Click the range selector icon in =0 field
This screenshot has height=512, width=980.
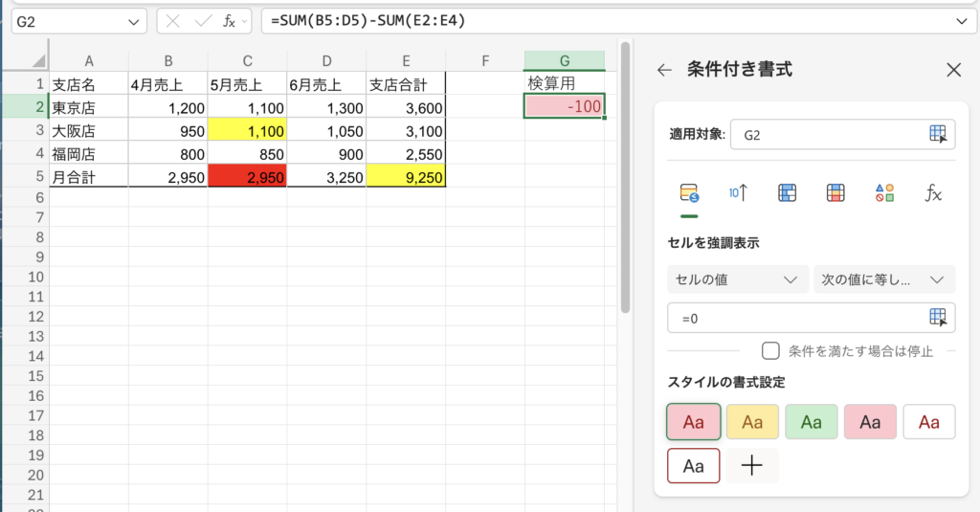938,318
